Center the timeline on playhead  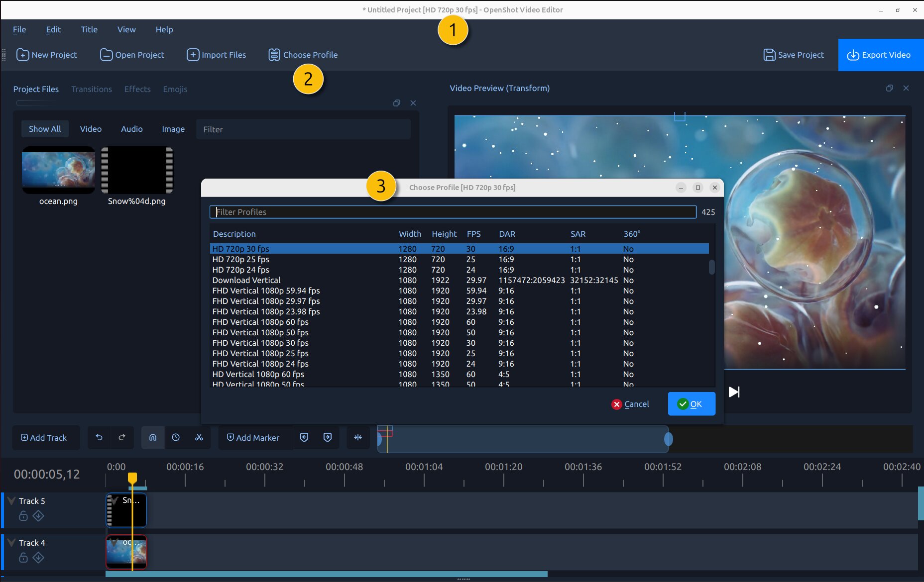coord(358,437)
